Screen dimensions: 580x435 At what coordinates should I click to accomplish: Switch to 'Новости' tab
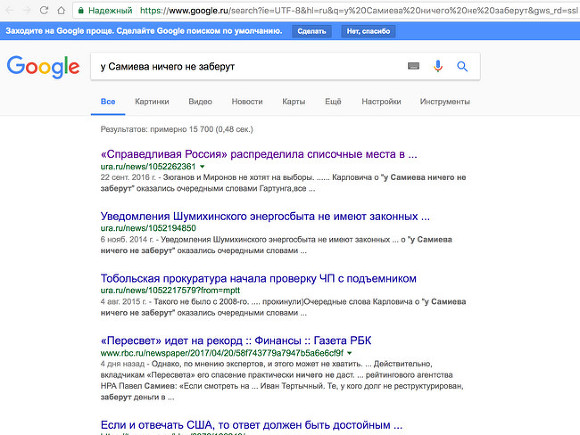(x=247, y=102)
